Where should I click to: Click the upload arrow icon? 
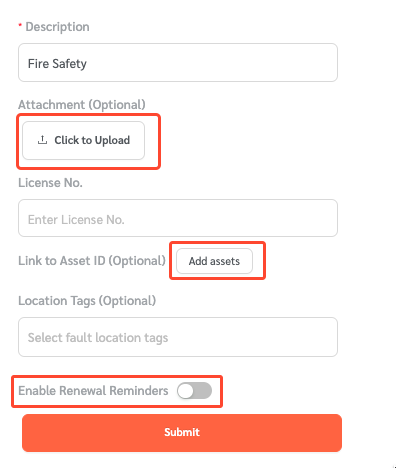tap(42, 140)
